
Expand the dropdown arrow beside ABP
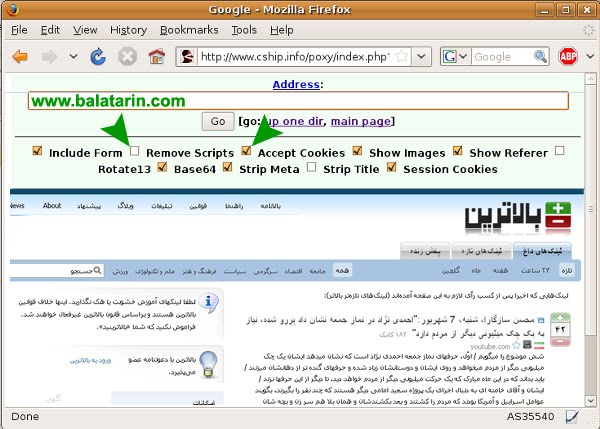click(590, 57)
